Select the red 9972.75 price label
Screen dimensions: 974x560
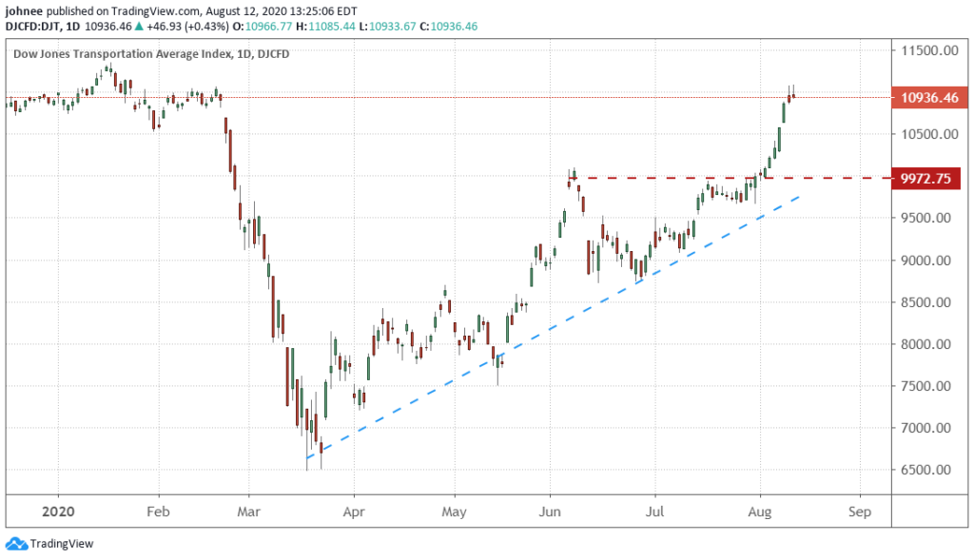(x=927, y=178)
